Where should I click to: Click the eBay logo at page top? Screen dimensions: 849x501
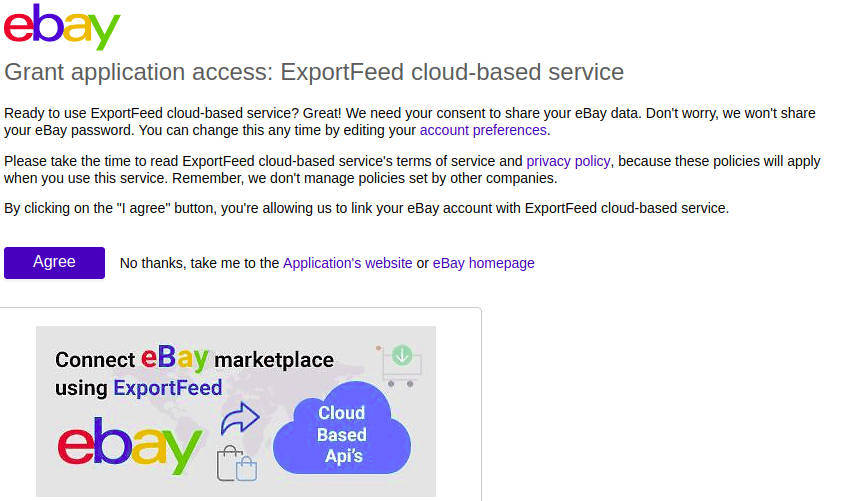(62, 28)
